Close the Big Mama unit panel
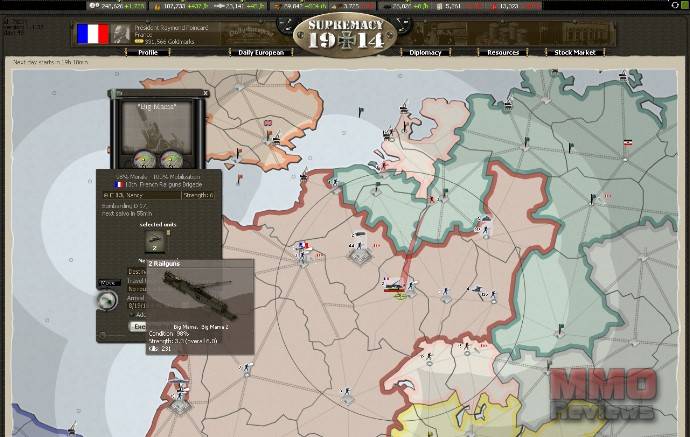Image resolution: width=690 pixels, height=437 pixels. [x=206, y=93]
